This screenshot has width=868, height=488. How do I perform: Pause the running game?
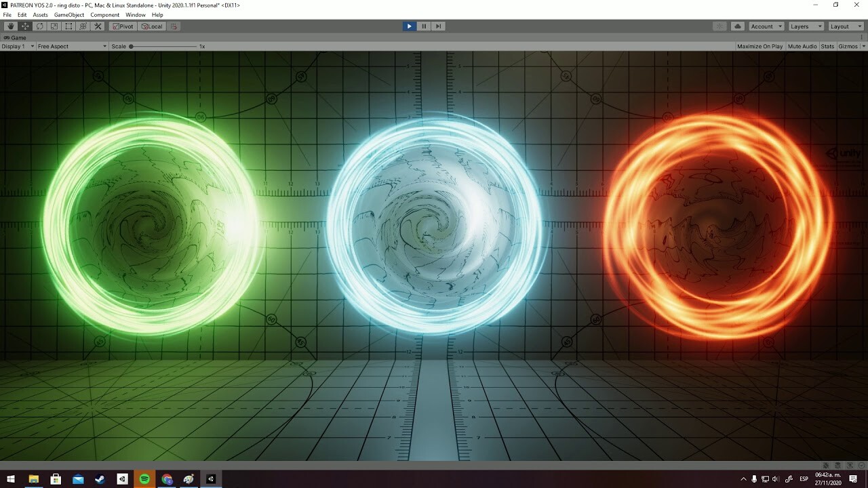423,26
